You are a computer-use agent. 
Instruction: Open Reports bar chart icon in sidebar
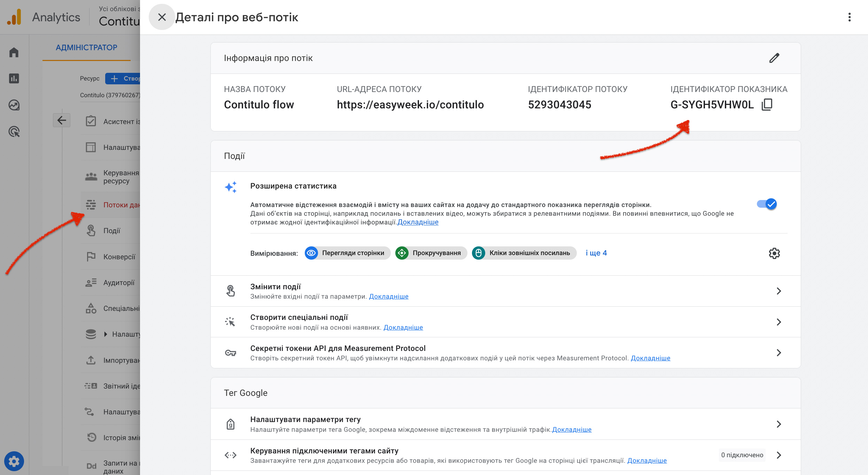coord(14,78)
